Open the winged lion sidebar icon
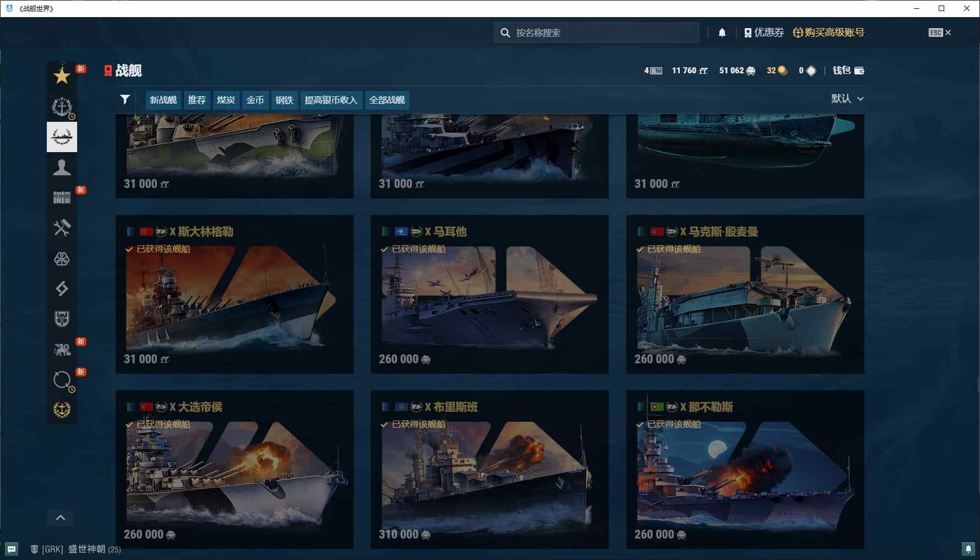 (62, 349)
